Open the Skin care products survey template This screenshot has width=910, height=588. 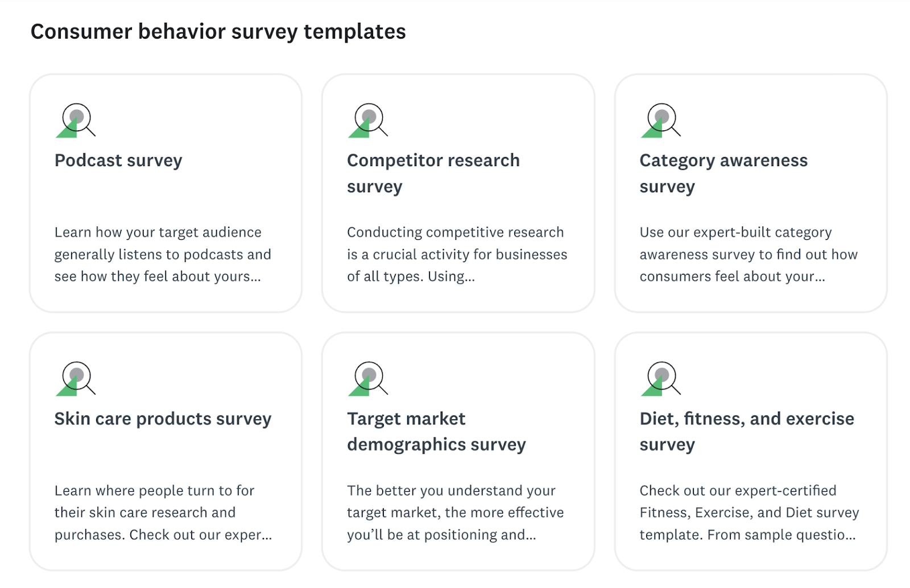coord(163,419)
